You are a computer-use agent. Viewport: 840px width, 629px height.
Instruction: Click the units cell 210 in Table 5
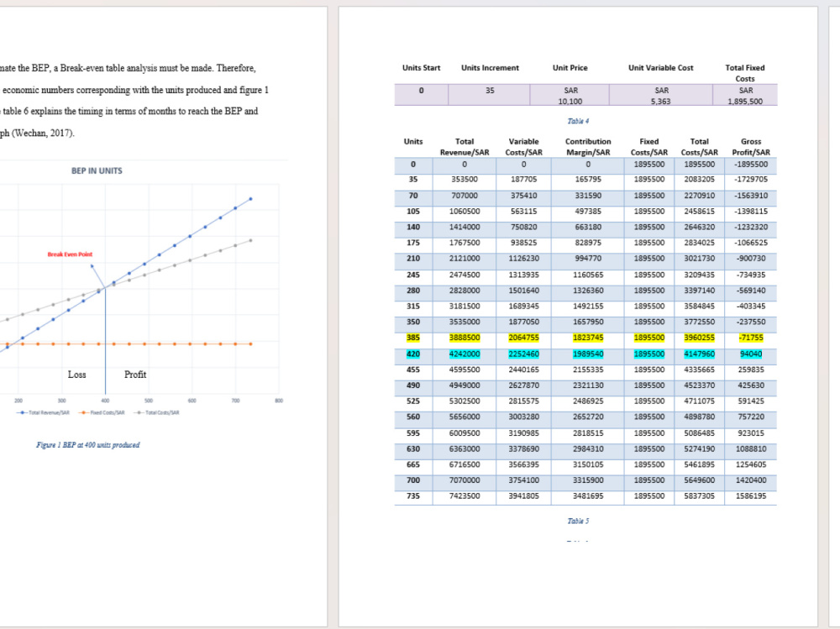point(413,259)
